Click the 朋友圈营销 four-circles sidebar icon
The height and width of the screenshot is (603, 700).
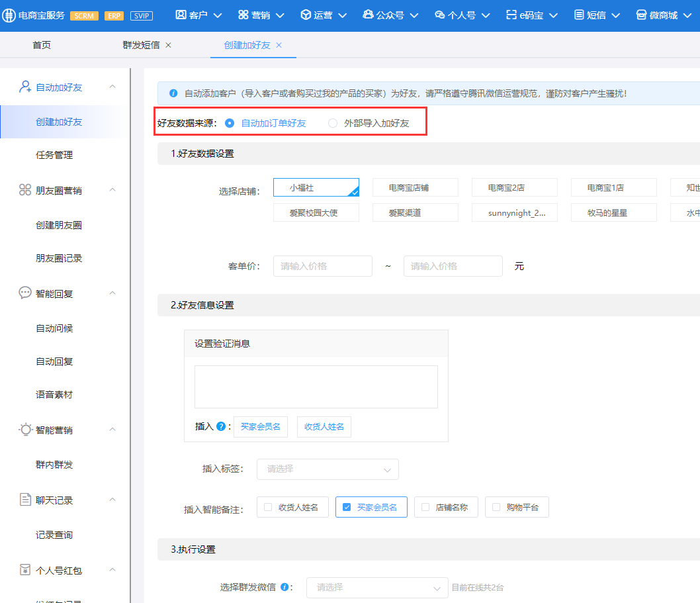coord(25,190)
